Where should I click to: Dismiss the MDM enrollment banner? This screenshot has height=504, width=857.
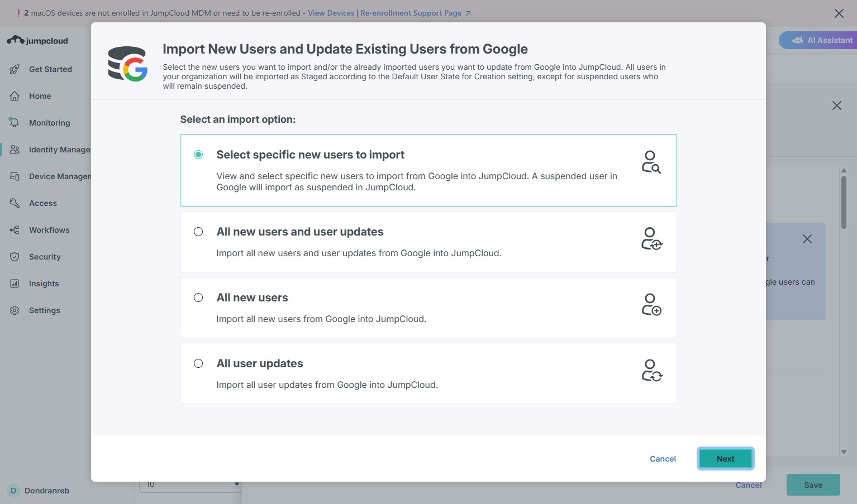pos(839,13)
